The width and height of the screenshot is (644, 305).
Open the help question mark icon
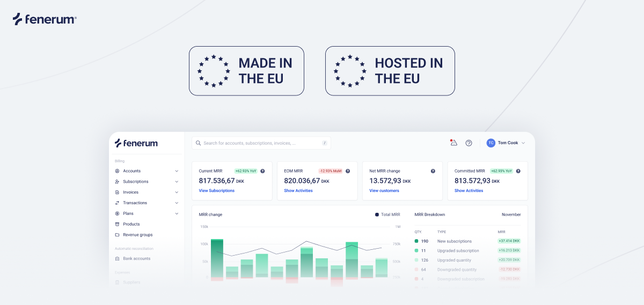click(469, 143)
